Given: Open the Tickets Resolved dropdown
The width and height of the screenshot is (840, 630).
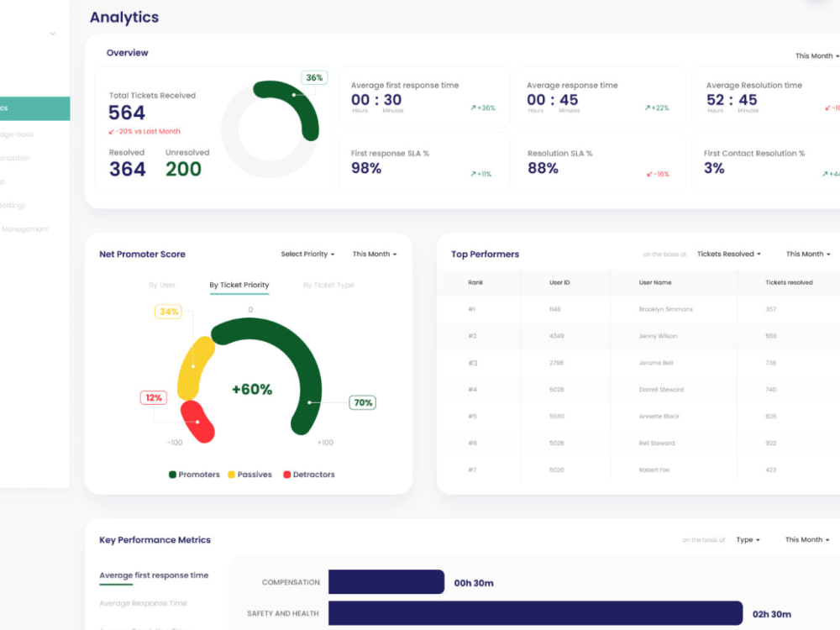Looking at the screenshot, I should pos(728,254).
